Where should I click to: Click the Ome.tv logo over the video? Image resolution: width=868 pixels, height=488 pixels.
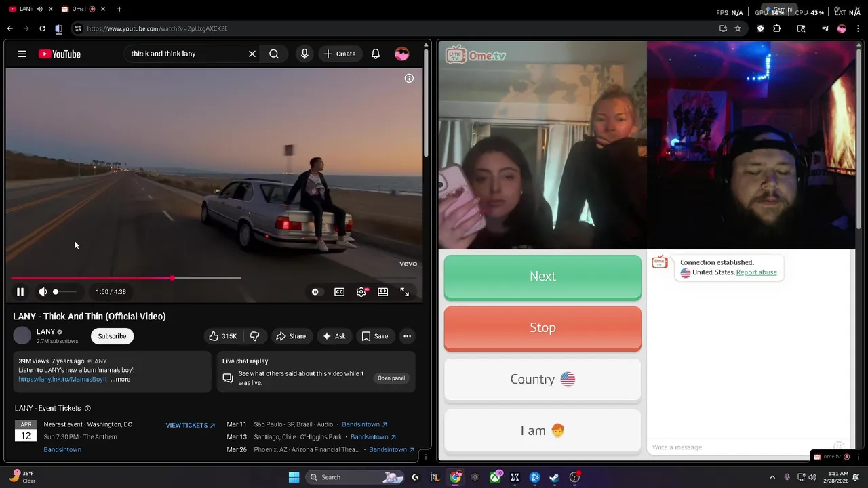pyautogui.click(x=475, y=56)
